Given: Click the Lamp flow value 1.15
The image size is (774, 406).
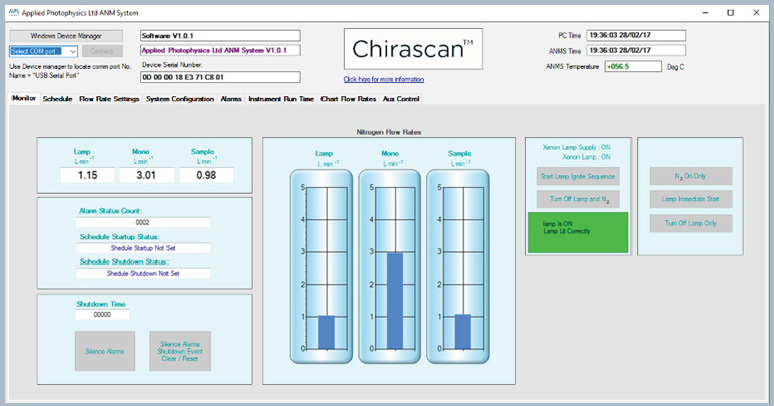Looking at the screenshot, I should [88, 175].
